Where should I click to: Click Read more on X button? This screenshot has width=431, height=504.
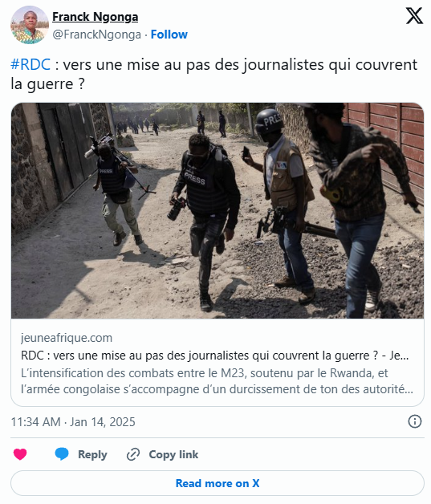(218, 483)
